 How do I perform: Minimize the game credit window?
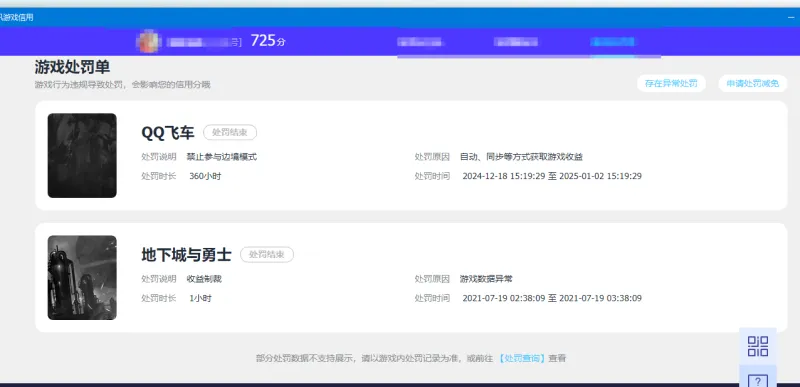tap(791, 17)
